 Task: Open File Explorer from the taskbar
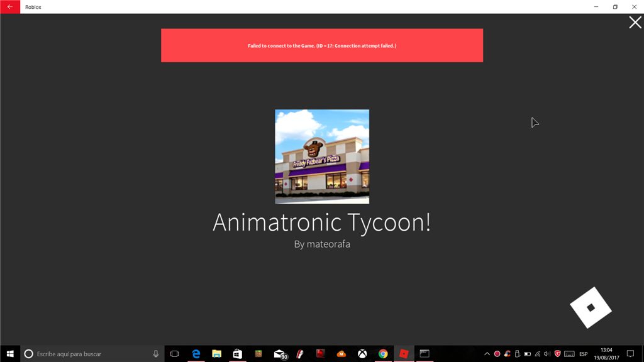217,354
